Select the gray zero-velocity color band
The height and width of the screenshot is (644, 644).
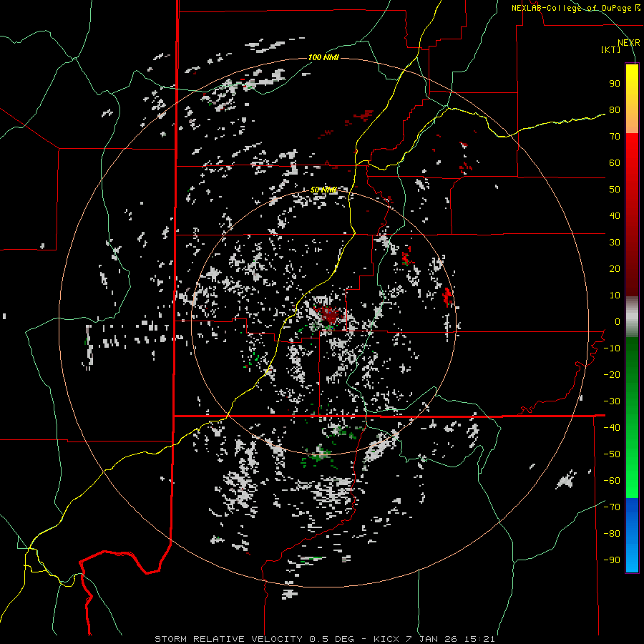[632, 317]
